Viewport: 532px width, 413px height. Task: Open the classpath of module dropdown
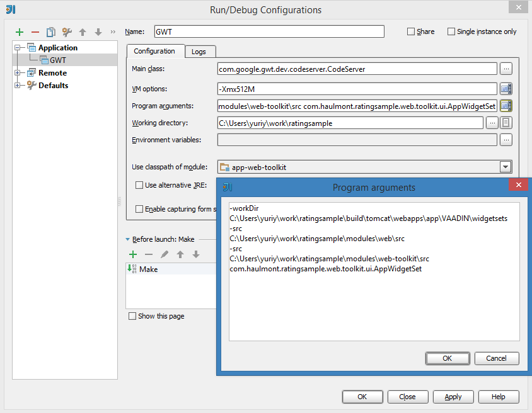pos(505,167)
